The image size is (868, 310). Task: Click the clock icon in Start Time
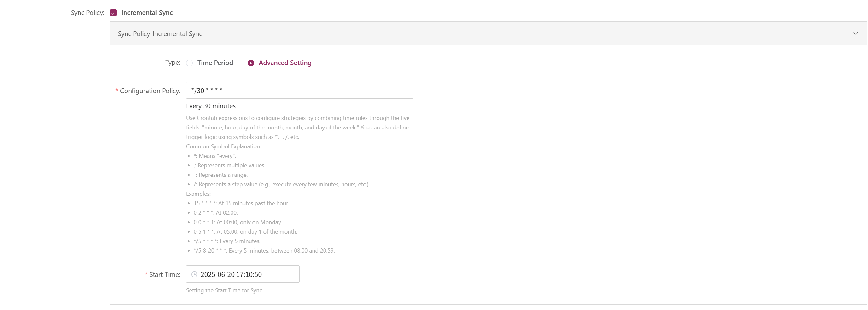pyautogui.click(x=194, y=274)
